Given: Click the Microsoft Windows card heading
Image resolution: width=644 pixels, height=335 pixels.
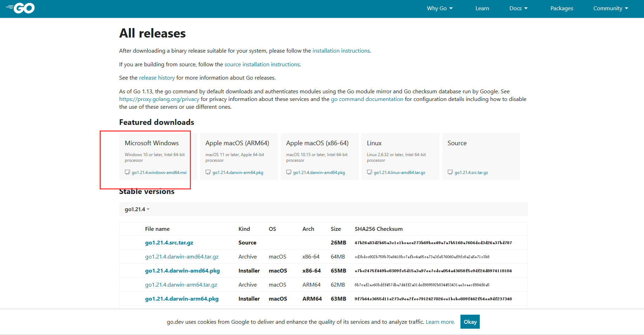Looking at the screenshot, I should [152, 143].
